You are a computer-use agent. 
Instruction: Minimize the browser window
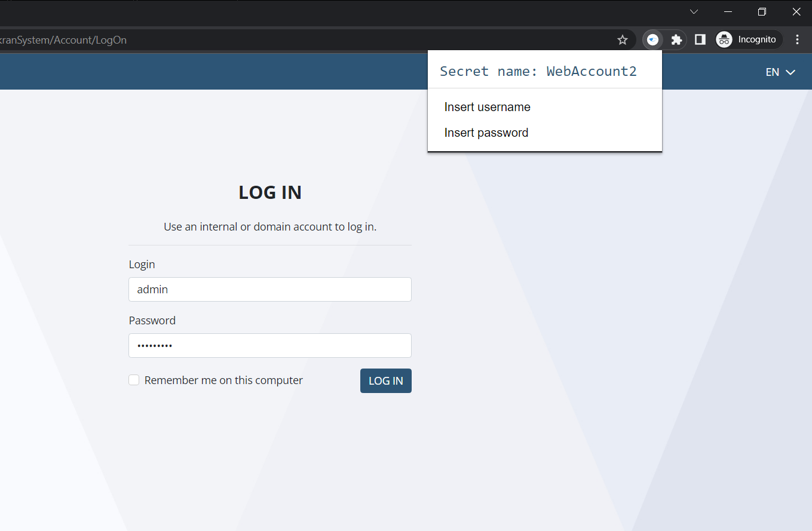point(728,12)
